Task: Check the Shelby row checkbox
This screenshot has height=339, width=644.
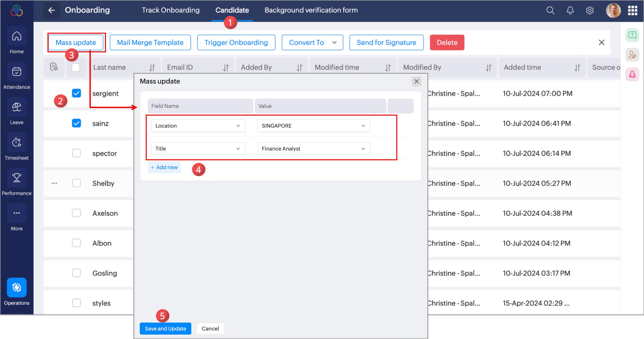Action: pyautogui.click(x=76, y=183)
